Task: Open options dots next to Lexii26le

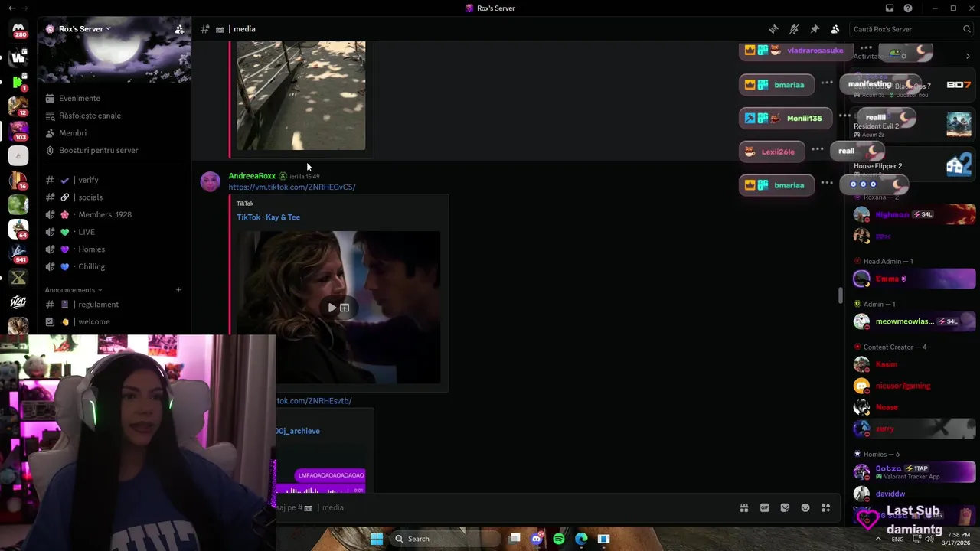Action: (818, 149)
